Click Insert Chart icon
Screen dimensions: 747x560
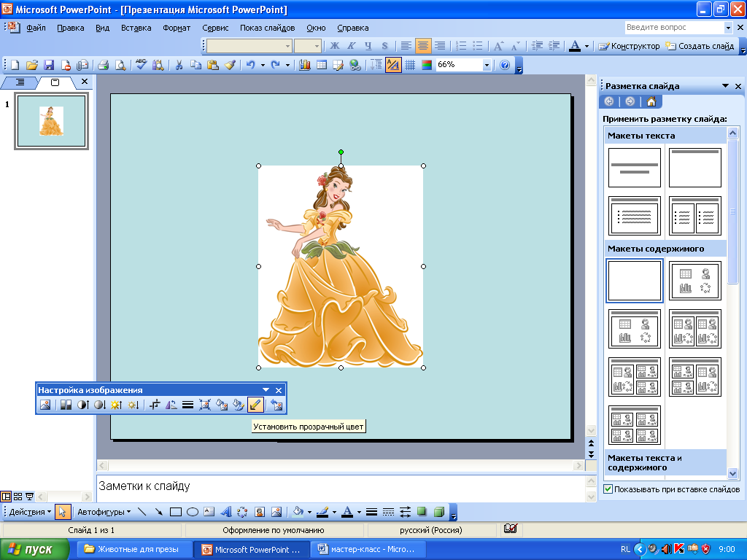click(305, 65)
